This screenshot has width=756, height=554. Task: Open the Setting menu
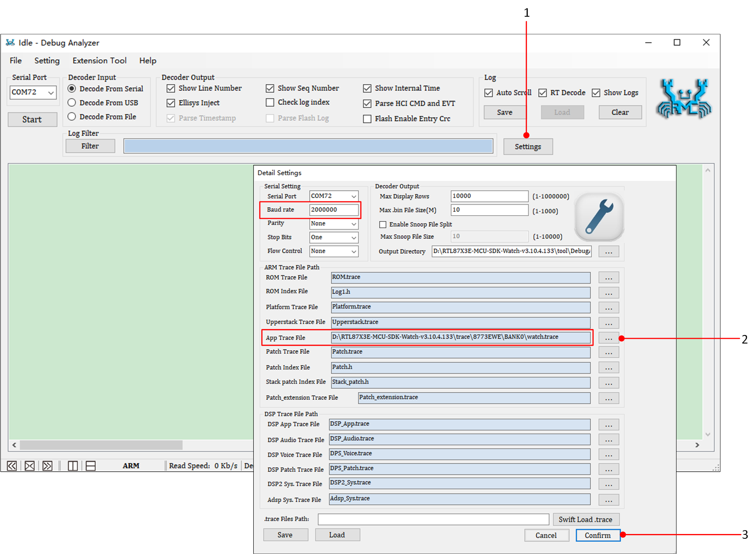click(47, 61)
